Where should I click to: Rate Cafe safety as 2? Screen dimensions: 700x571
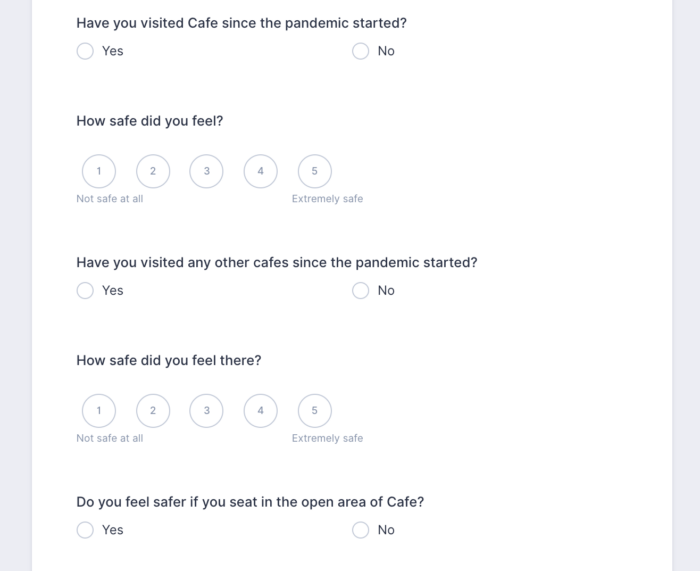[x=153, y=171]
